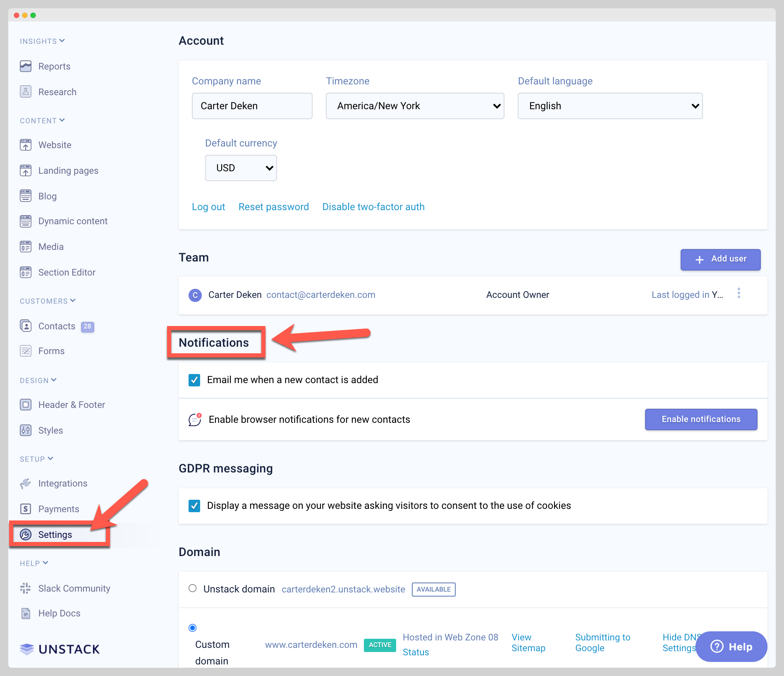Click the Research flask icon

tap(26, 92)
